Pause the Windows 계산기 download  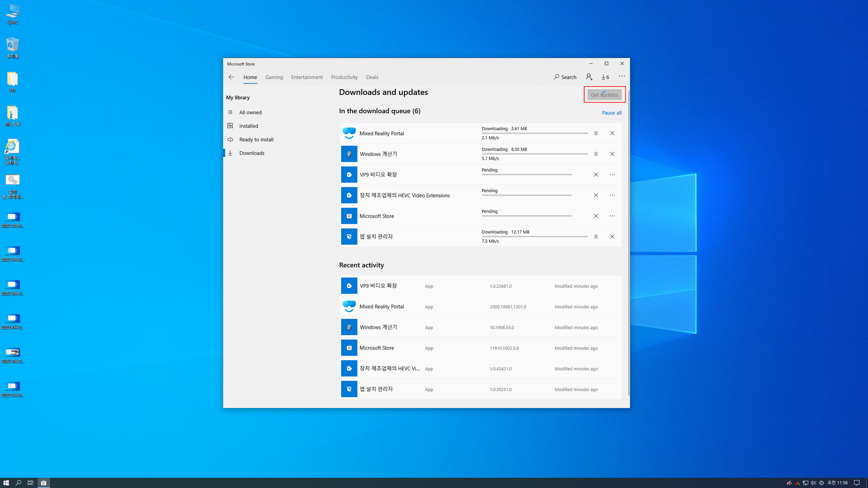[x=596, y=154]
